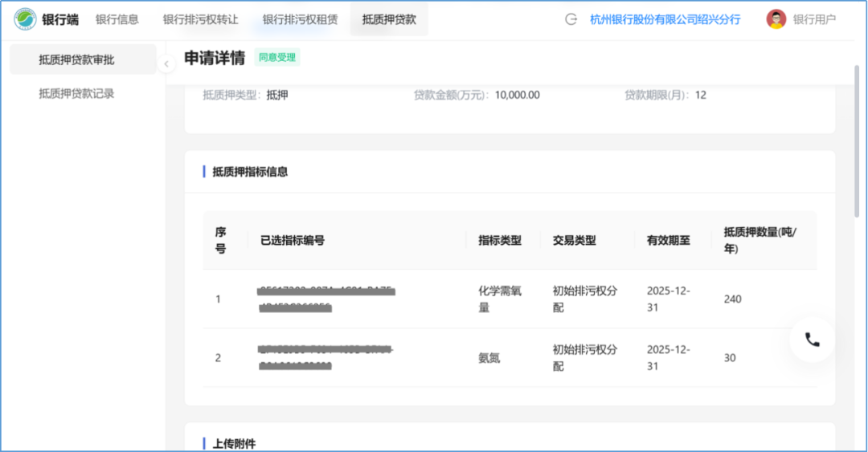Open the 银行信息 menu
Viewport: 868px width, 452px height.
[x=117, y=19]
